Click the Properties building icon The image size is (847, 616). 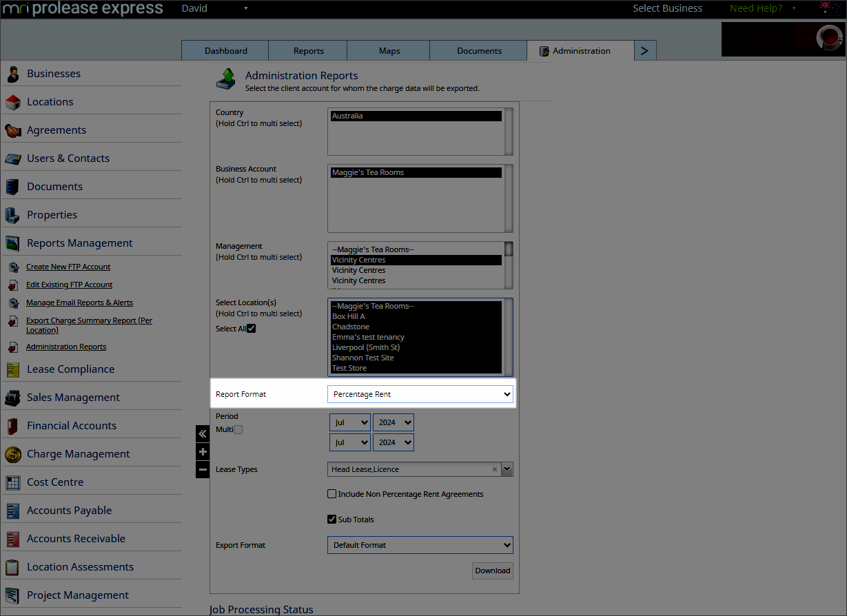[12, 215]
